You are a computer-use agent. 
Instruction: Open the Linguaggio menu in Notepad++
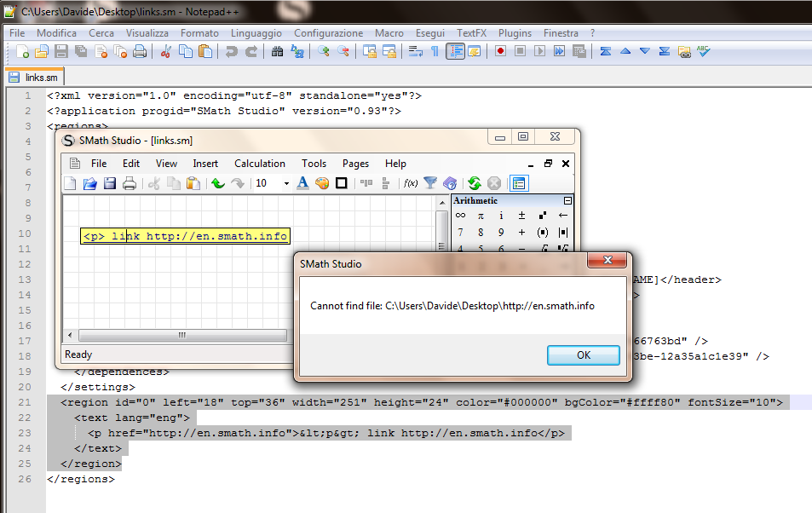[x=256, y=33]
